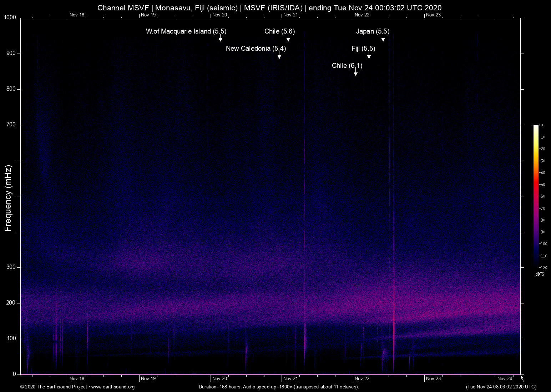The width and height of the screenshot is (551, 392).
Task: Click the 0 frequency axis label
Action: point(15,374)
